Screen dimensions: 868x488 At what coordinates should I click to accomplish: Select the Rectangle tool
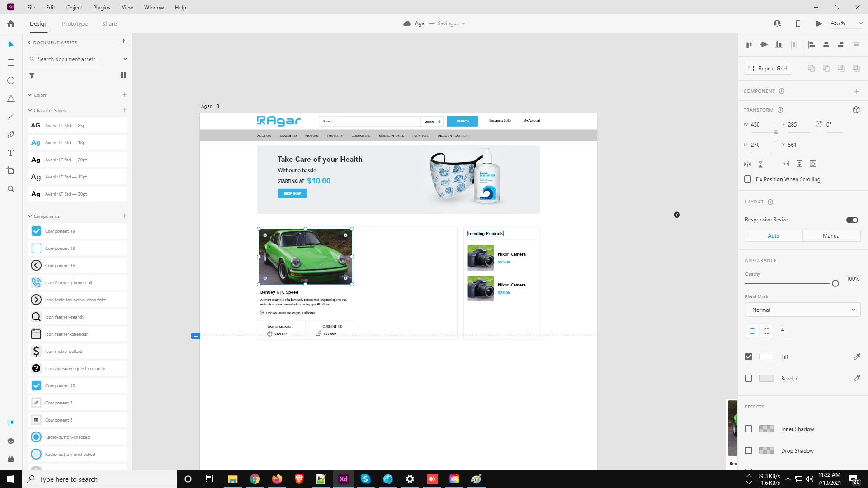pyautogui.click(x=11, y=62)
